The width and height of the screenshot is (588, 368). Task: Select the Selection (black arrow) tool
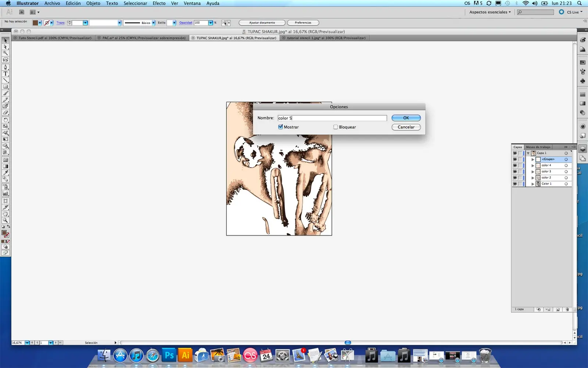coord(6,40)
